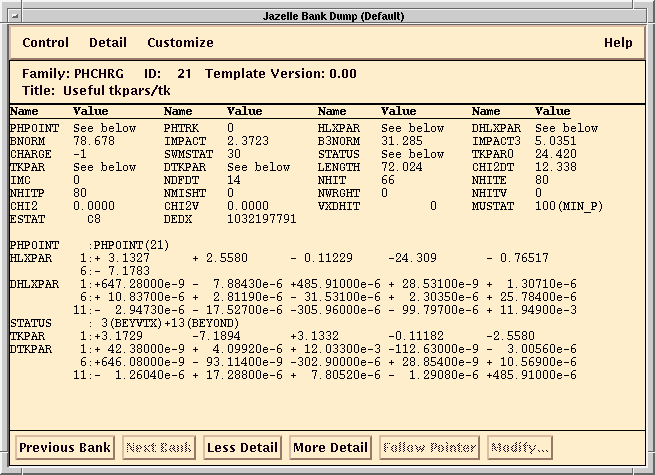The width and height of the screenshot is (655, 475).
Task: Open the Detail menu
Action: 108,43
